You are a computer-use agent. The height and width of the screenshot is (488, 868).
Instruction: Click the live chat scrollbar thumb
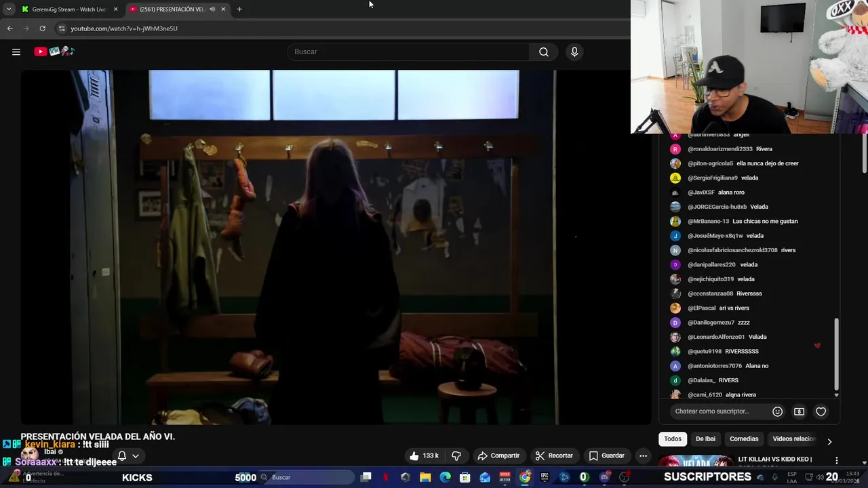pyautogui.click(x=836, y=354)
